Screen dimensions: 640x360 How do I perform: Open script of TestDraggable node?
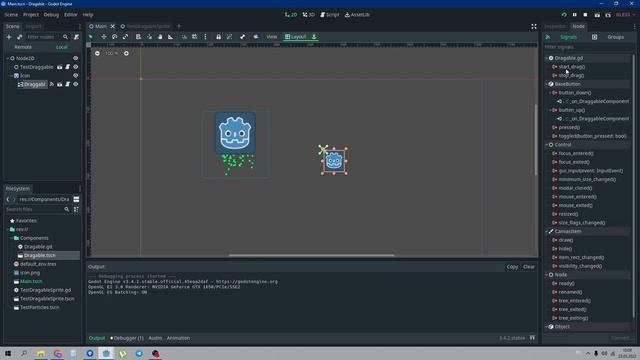(x=68, y=67)
